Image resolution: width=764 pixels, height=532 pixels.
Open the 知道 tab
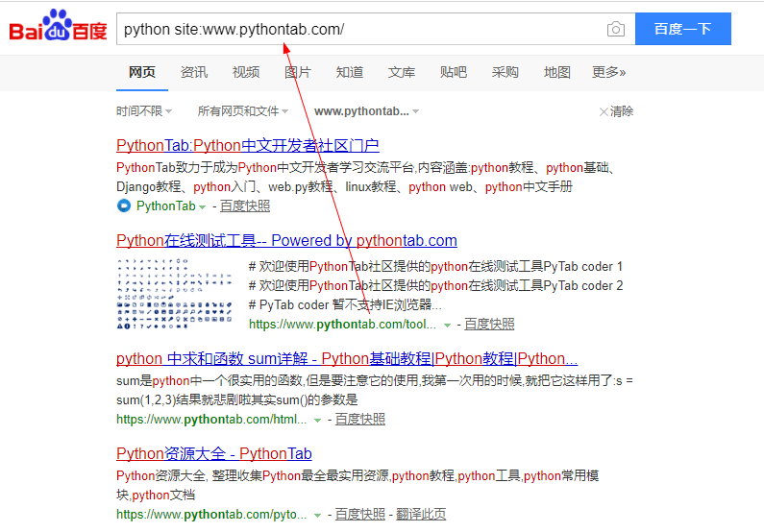[x=350, y=73]
